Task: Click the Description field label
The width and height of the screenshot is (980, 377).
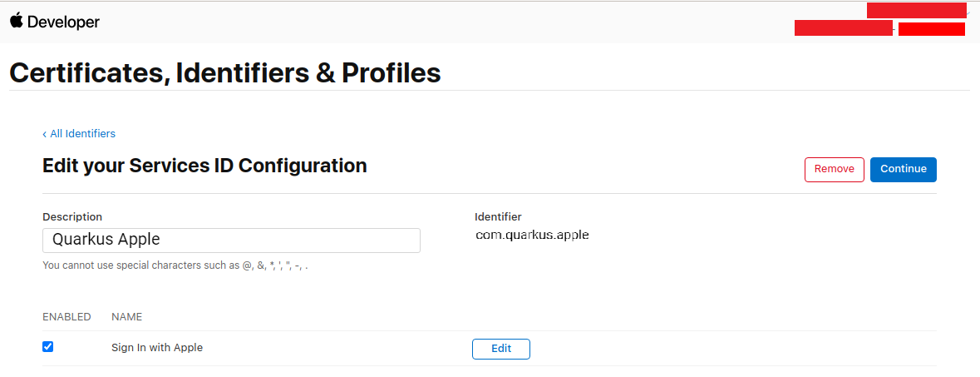Action: 72,216
